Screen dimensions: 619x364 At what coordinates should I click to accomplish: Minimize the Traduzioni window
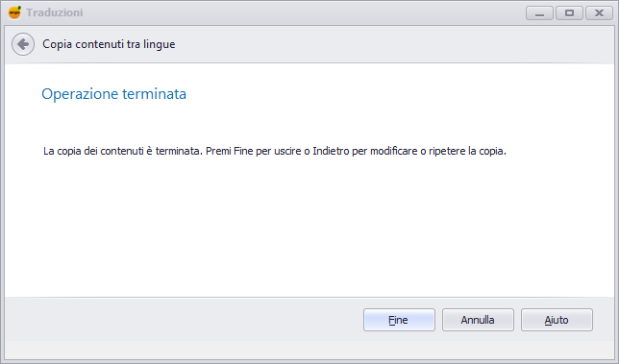(x=539, y=13)
